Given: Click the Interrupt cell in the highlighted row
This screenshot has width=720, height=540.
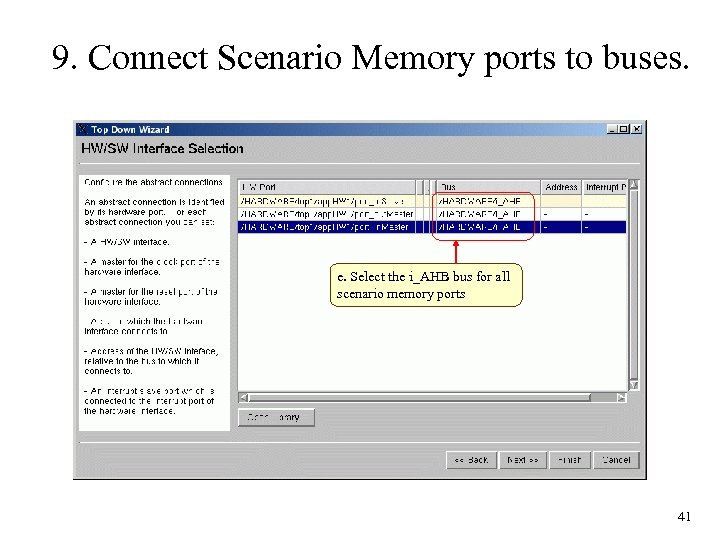Looking at the screenshot, I should [604, 227].
